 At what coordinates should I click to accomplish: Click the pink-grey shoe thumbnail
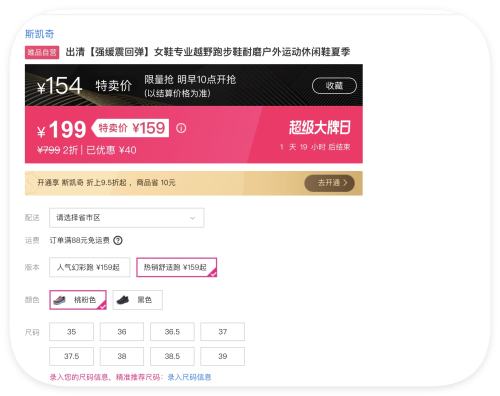(x=60, y=299)
